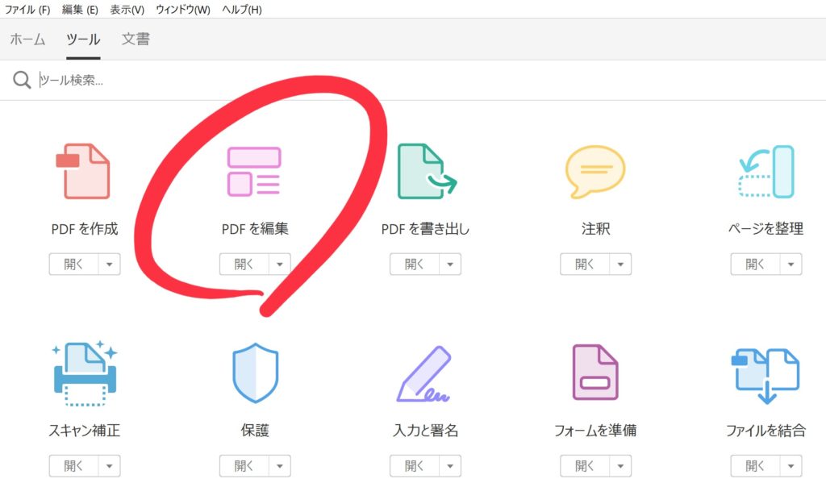826x504 pixels.
Task: Open the ファイル (F) menu
Action: 27,10
